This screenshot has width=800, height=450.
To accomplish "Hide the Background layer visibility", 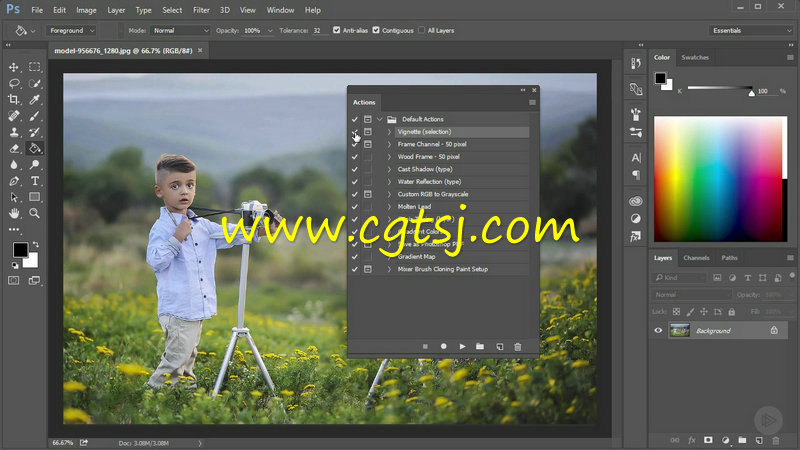I will pos(658,331).
